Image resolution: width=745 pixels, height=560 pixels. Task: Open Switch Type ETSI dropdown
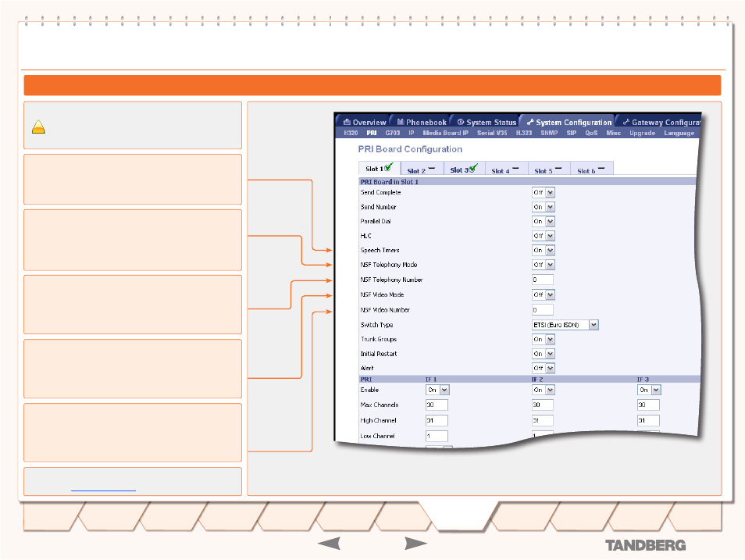565,325
